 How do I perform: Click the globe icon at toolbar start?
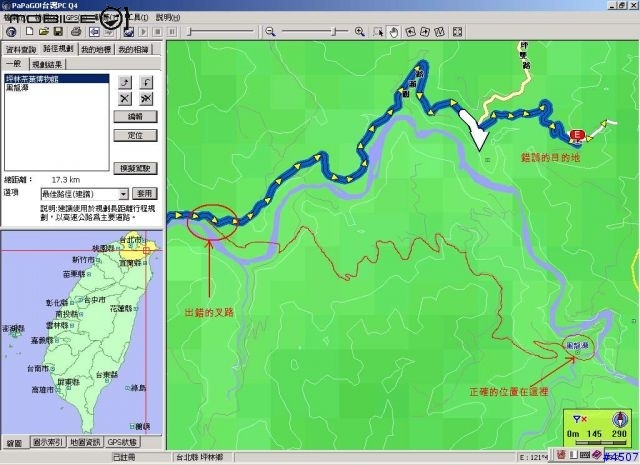pyautogui.click(x=11, y=32)
